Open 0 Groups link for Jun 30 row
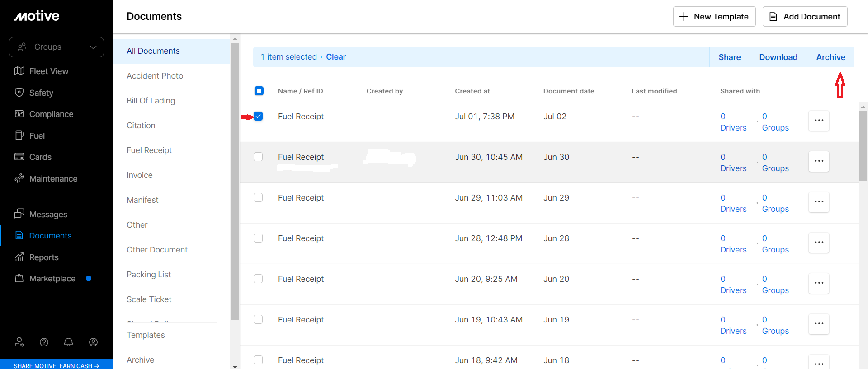Image resolution: width=868 pixels, height=369 pixels. 775,163
